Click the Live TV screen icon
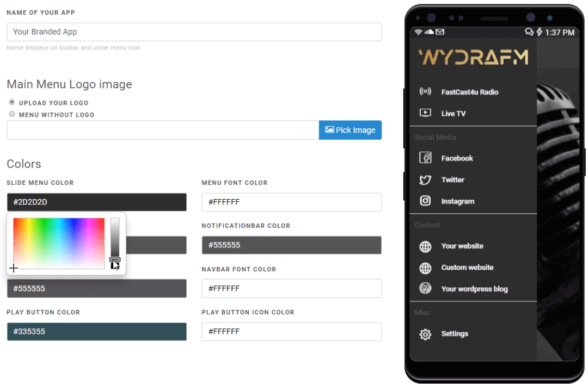The width and height of the screenshot is (588, 384). (425, 113)
